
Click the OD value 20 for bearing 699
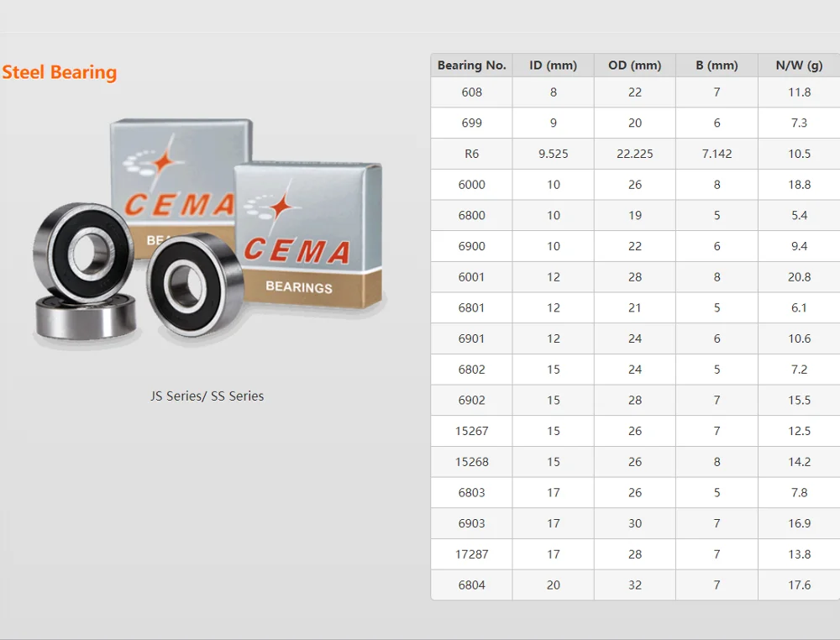pyautogui.click(x=635, y=123)
